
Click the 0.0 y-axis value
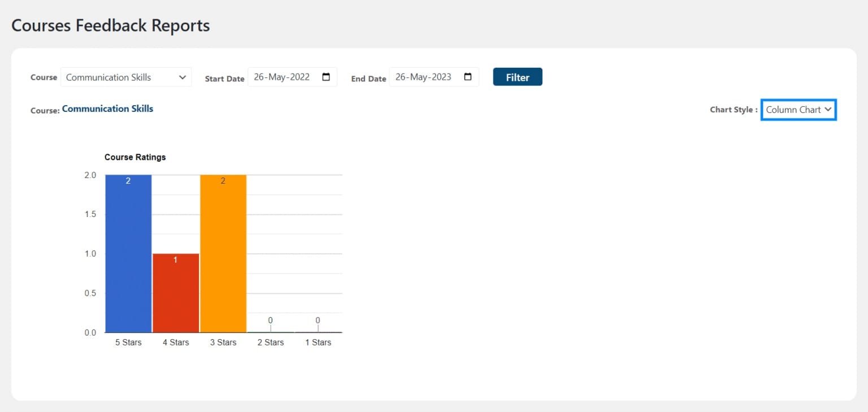point(90,332)
